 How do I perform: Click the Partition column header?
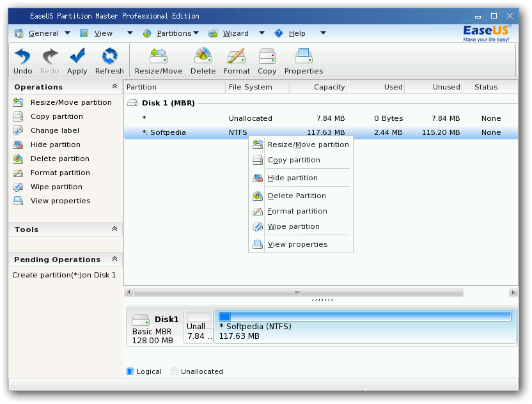click(x=175, y=87)
